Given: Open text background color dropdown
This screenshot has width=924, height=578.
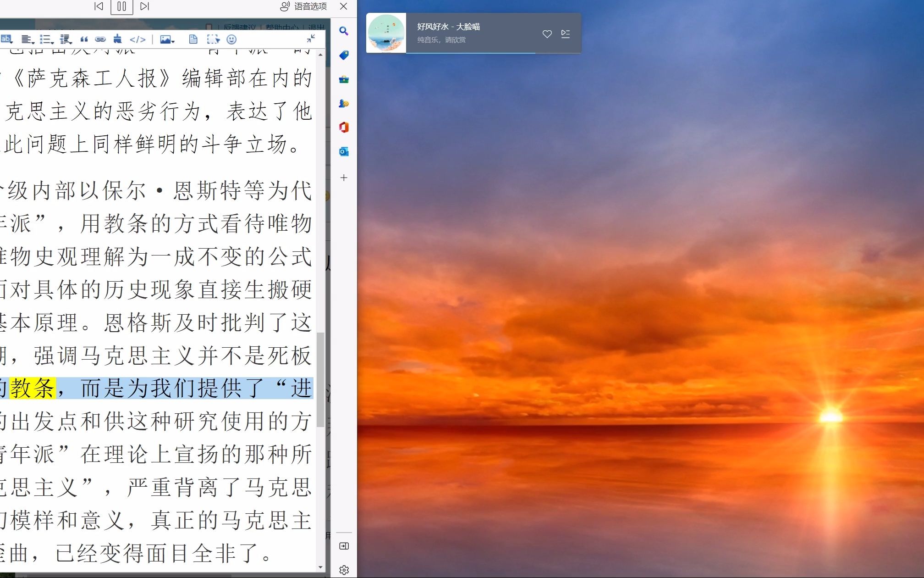Looking at the screenshot, I should tap(6, 39).
